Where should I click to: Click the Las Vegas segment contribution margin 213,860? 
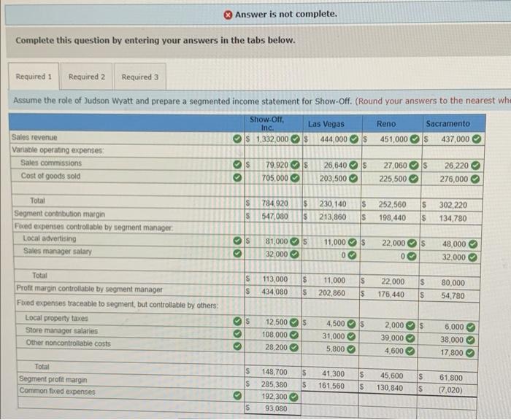coord(332,217)
